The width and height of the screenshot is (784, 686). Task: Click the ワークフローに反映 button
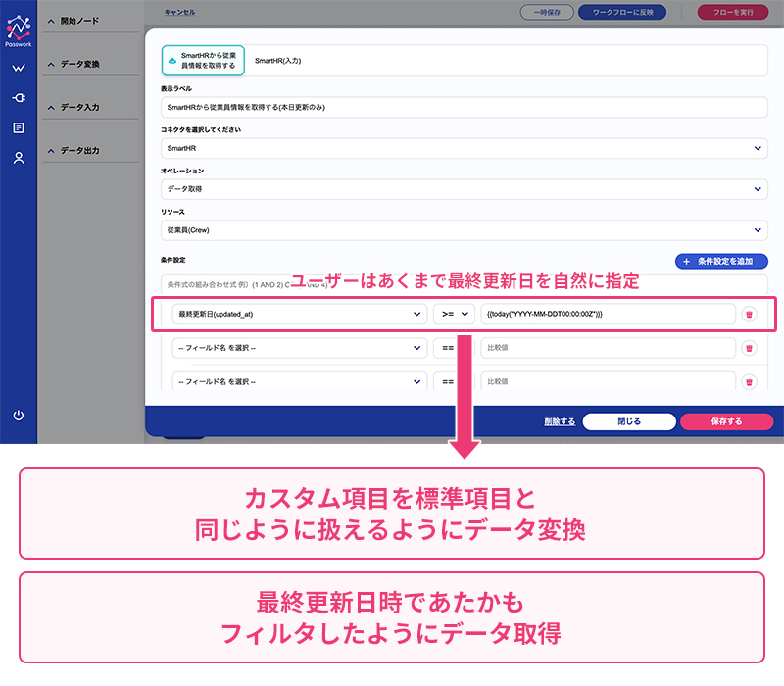click(622, 12)
